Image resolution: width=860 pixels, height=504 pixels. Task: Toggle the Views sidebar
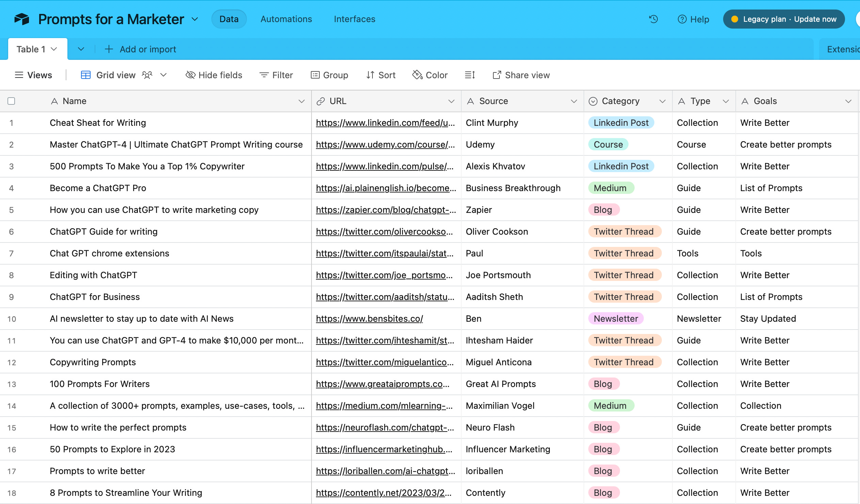[x=33, y=75]
